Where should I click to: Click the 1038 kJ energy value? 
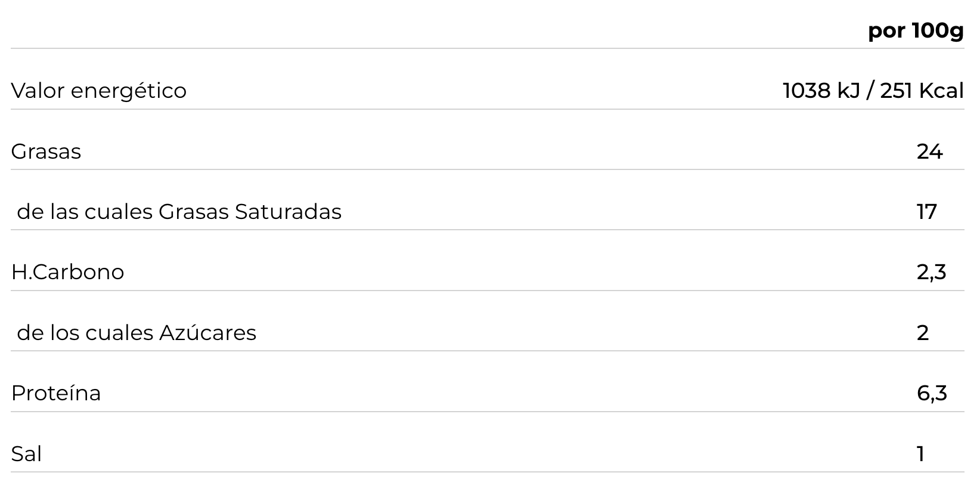click(x=820, y=91)
